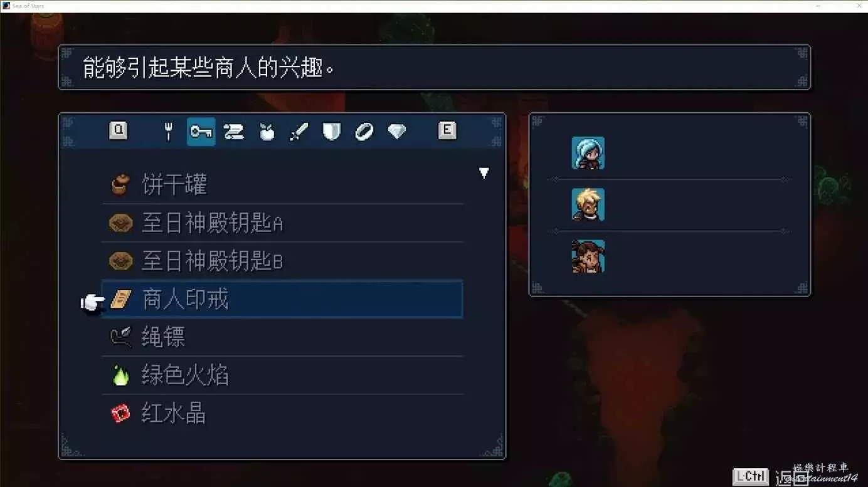This screenshot has height=487, width=868.
Task: Open the apple ingredients category icon
Action: [267, 132]
